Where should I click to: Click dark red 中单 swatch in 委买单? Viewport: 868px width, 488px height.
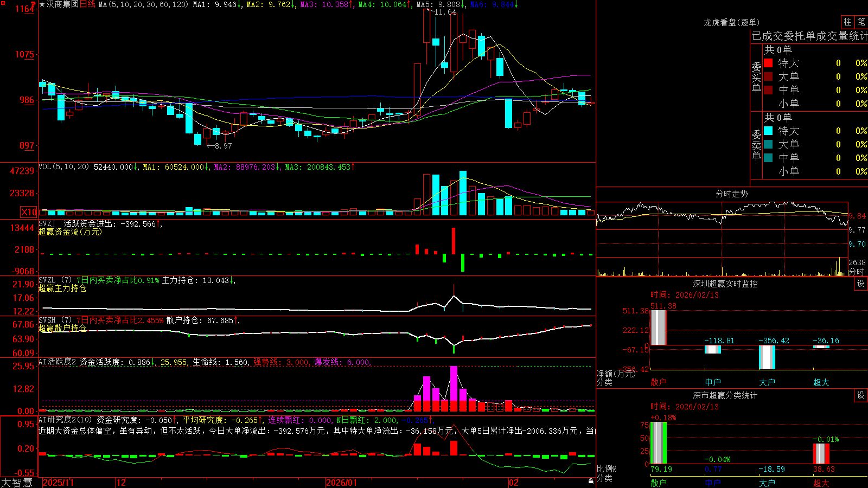pos(768,90)
